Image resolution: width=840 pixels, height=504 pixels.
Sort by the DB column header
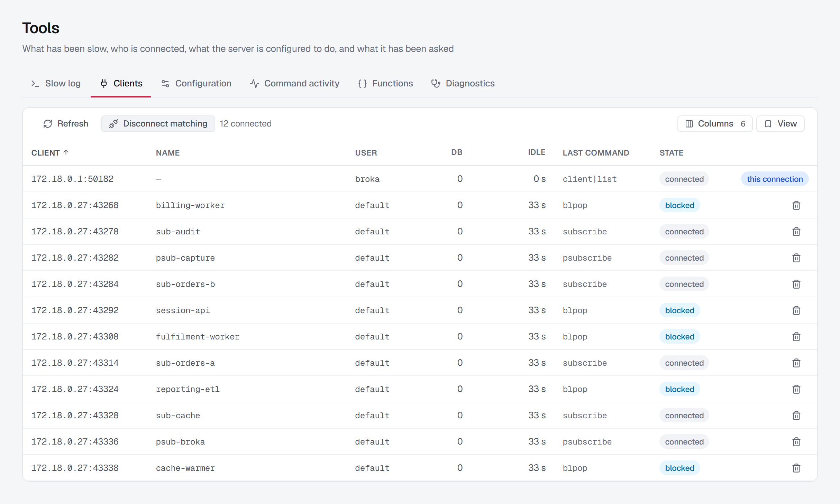click(x=457, y=152)
